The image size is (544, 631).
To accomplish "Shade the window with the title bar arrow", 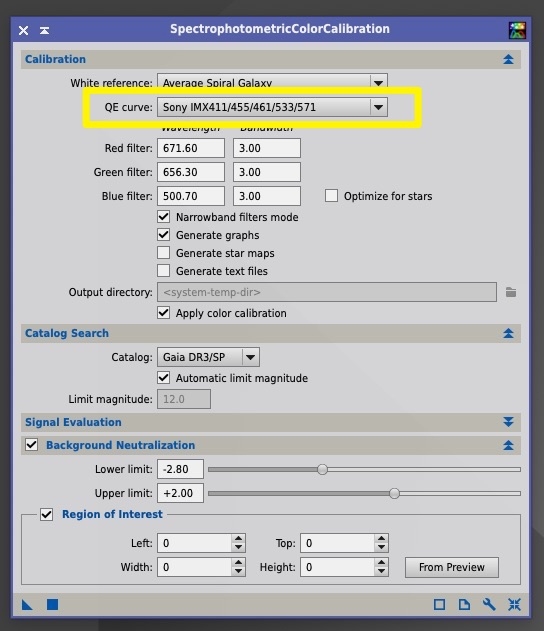I will 44,30.
